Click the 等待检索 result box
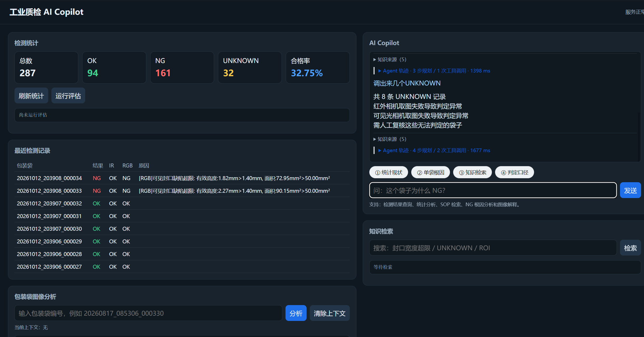The height and width of the screenshot is (337, 644). coord(505,267)
